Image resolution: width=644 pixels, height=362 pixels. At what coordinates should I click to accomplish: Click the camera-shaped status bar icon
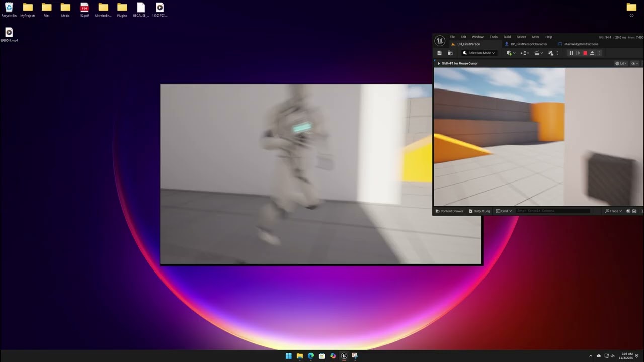click(x=634, y=211)
